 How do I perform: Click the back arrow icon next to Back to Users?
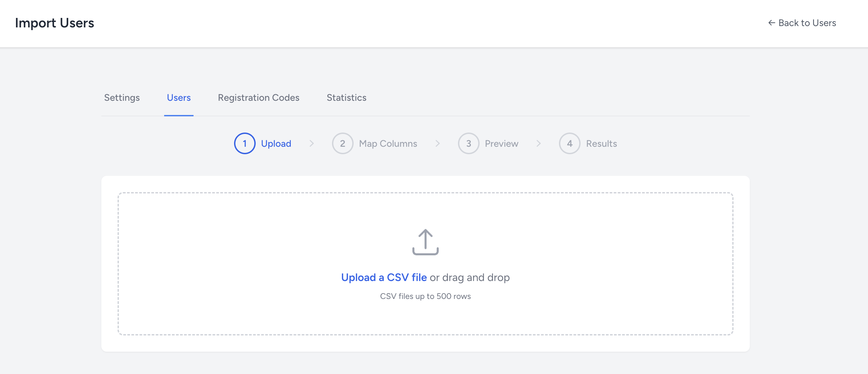[772, 23]
